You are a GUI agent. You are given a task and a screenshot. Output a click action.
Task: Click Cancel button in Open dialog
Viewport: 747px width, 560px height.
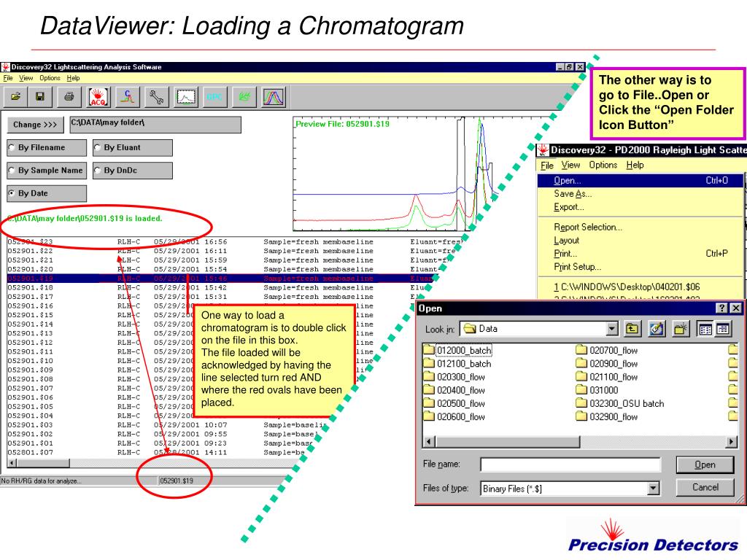pos(705,488)
